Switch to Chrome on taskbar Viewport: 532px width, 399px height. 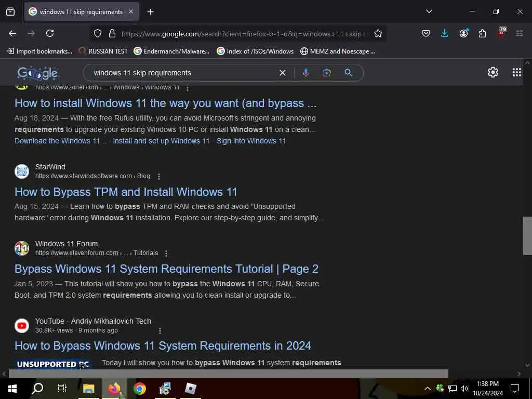click(139, 389)
